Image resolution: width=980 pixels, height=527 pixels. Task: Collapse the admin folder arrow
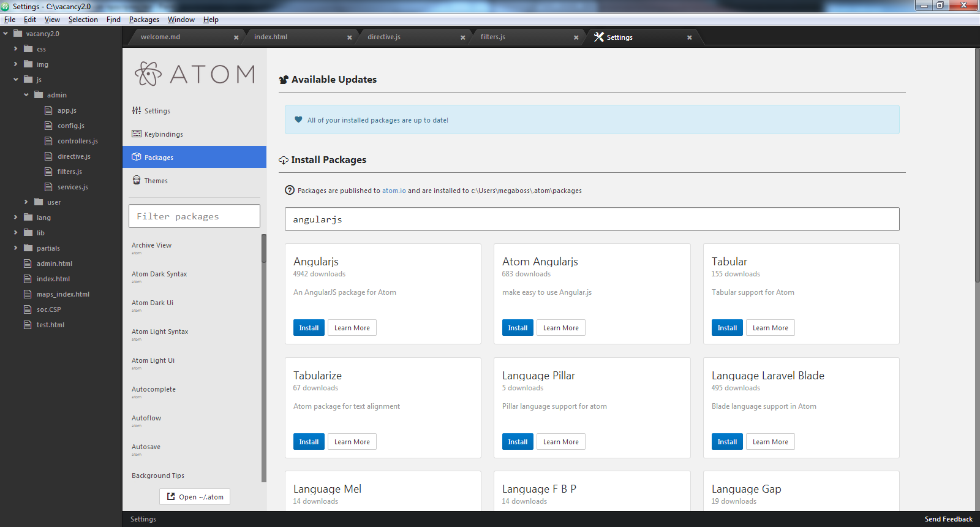tap(26, 94)
